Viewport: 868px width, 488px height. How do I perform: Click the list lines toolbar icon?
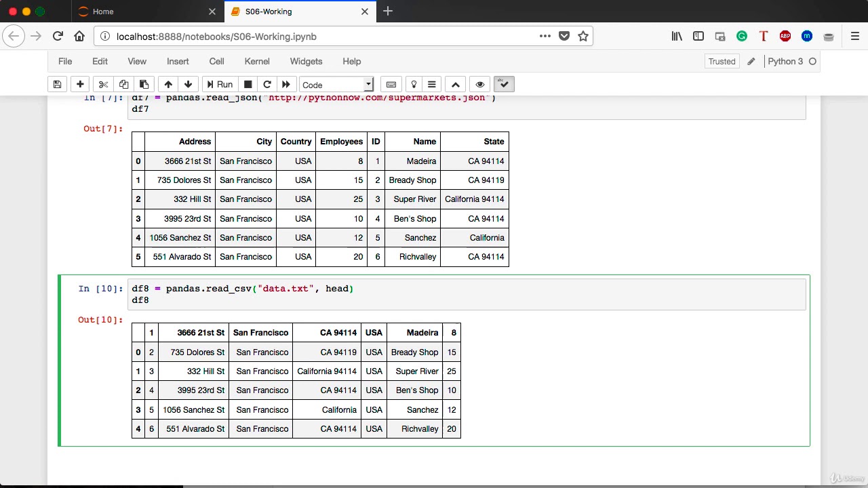point(432,85)
